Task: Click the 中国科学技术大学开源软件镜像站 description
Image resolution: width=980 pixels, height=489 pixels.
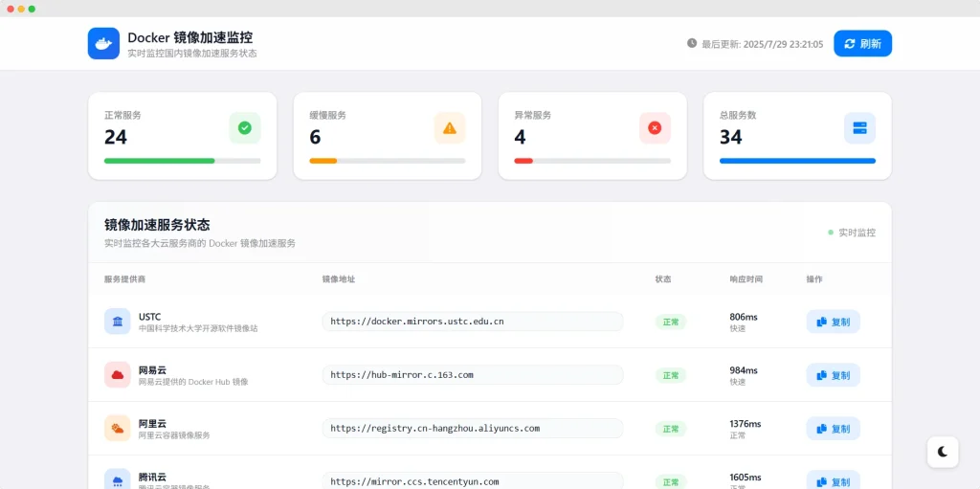Action: tap(198, 328)
